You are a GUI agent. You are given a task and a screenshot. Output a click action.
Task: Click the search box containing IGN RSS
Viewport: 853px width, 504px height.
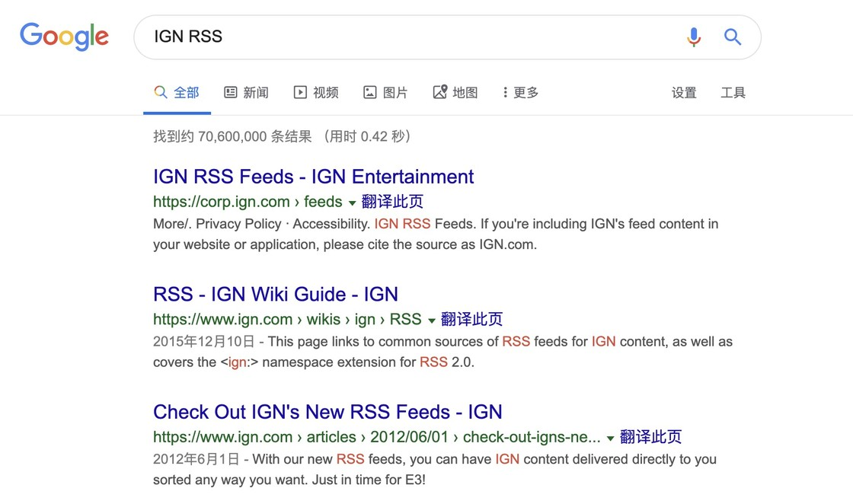447,37
